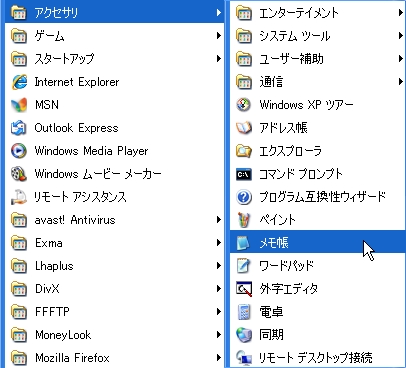Click the Outlook Express envelope icon
Image resolution: width=406 pixels, height=368 pixels.
point(19,128)
